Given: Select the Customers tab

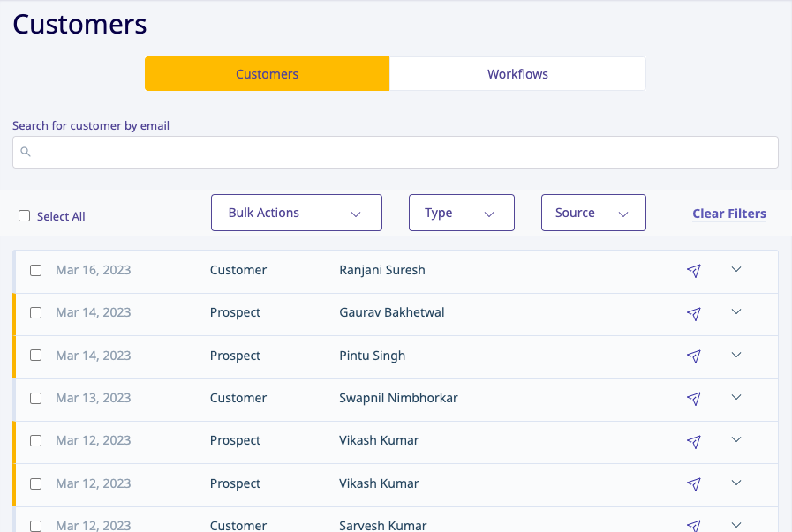Looking at the screenshot, I should (x=267, y=74).
